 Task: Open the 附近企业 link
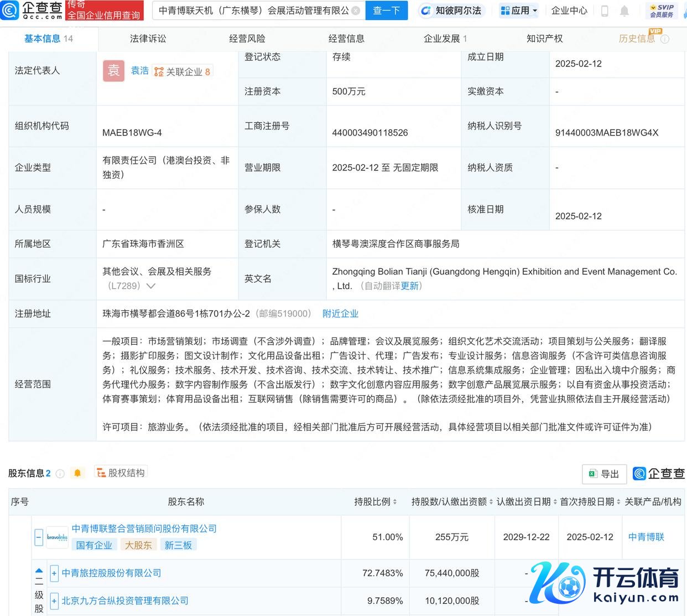pos(340,313)
